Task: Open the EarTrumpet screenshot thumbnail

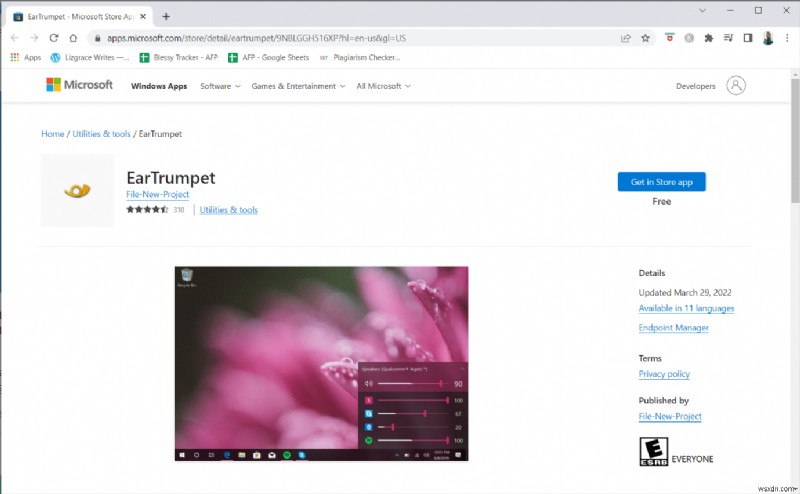Action: click(x=321, y=363)
